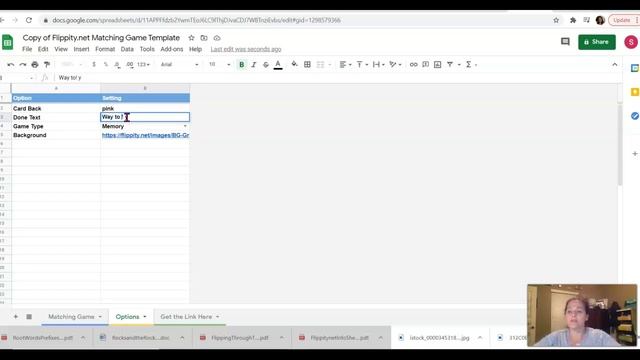Print the spreadsheet using printer icon

(x=35, y=64)
